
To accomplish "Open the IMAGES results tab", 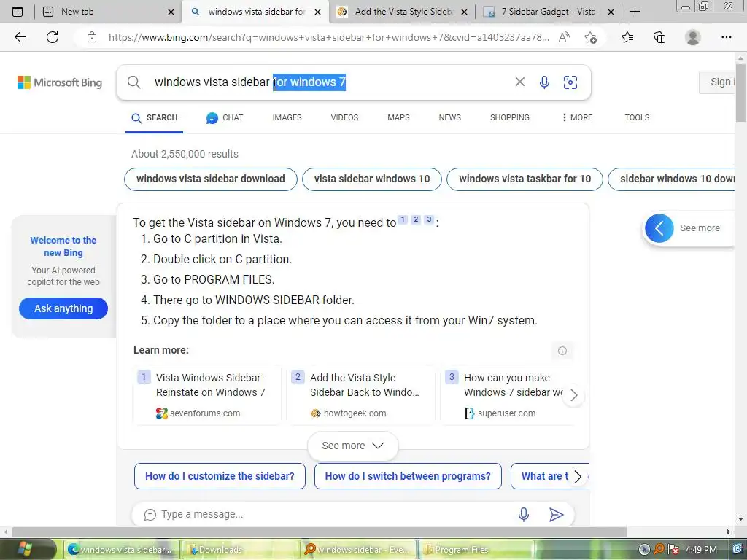I will (287, 117).
